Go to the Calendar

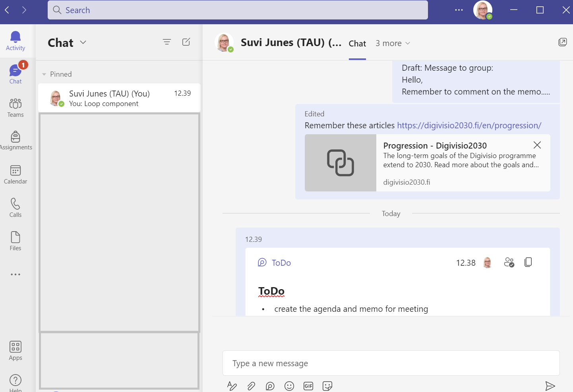click(15, 173)
